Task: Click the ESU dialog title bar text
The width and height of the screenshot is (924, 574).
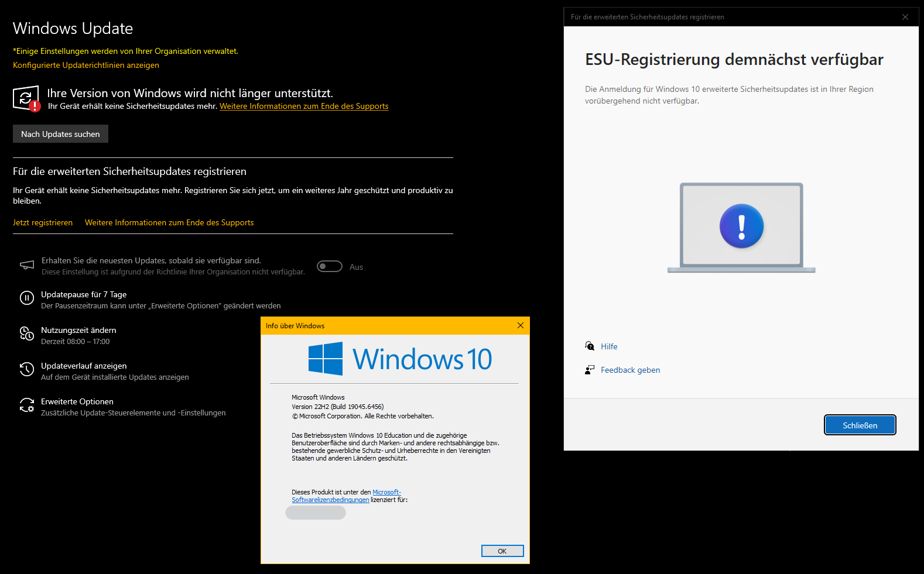Action: pyautogui.click(x=648, y=17)
